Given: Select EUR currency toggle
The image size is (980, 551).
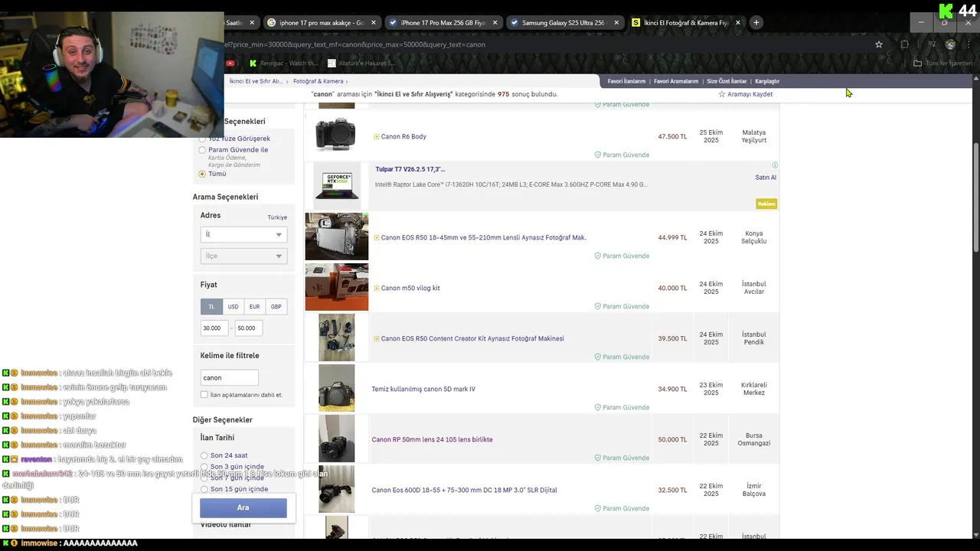Looking at the screenshot, I should (x=254, y=306).
